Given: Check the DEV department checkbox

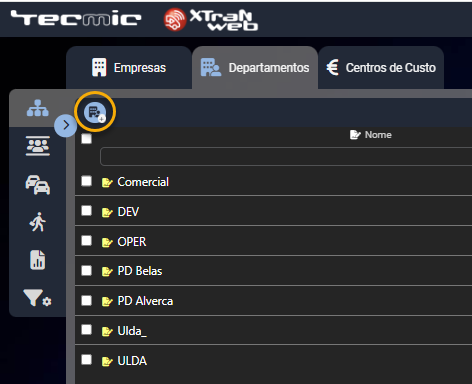Looking at the screenshot, I should pyautogui.click(x=86, y=211).
